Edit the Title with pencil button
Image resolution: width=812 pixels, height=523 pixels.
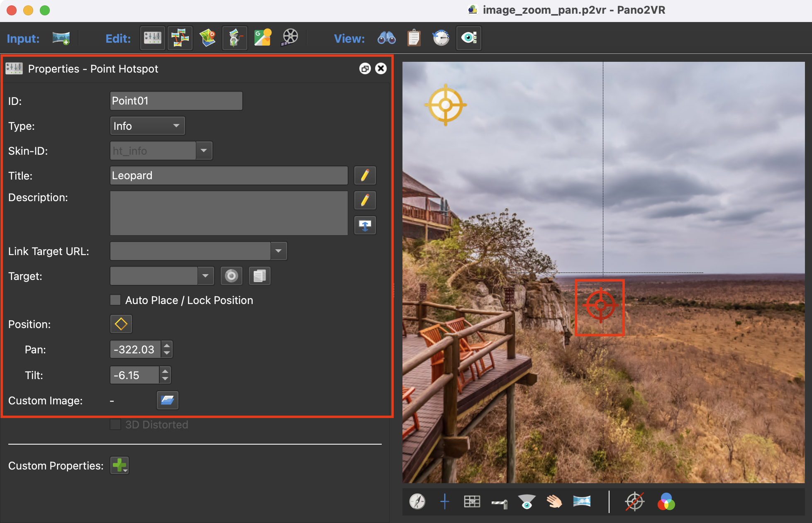(365, 175)
